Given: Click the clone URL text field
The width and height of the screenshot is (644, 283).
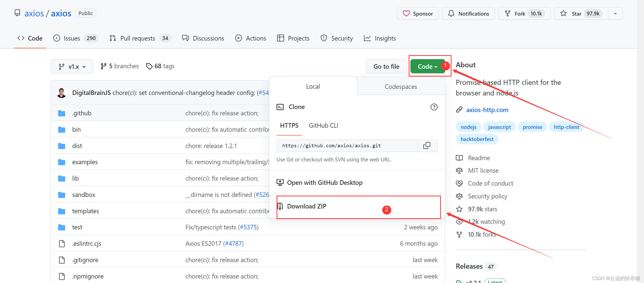Looking at the screenshot, I should [347, 146].
